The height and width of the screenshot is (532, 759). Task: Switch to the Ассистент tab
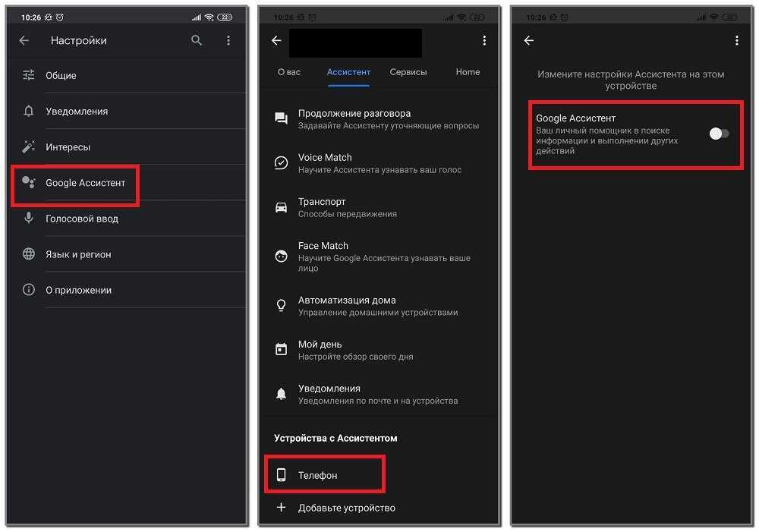tap(348, 72)
